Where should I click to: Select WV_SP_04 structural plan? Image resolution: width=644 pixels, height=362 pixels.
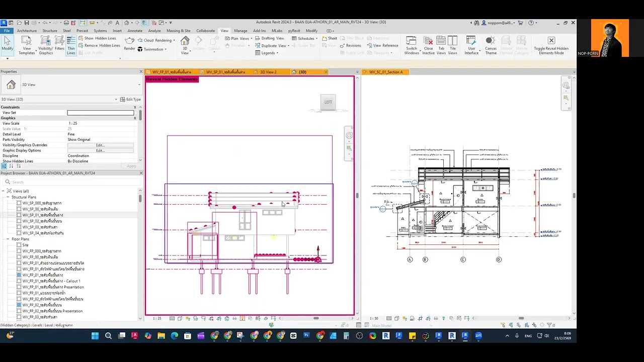[x=43, y=233]
